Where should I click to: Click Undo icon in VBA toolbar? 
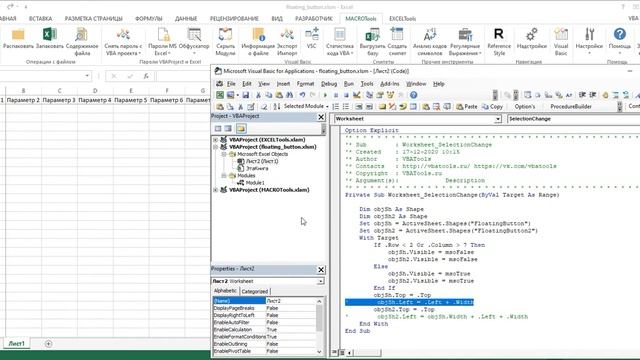(x=302, y=95)
